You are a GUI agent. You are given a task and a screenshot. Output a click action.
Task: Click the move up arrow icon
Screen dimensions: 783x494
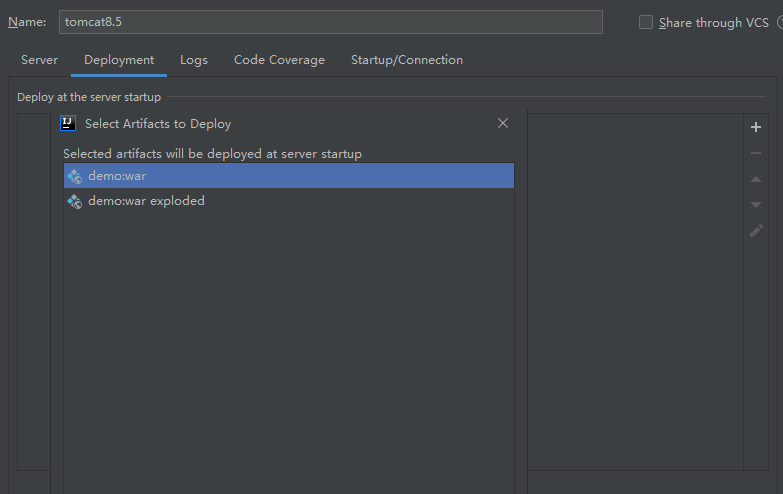(x=756, y=179)
